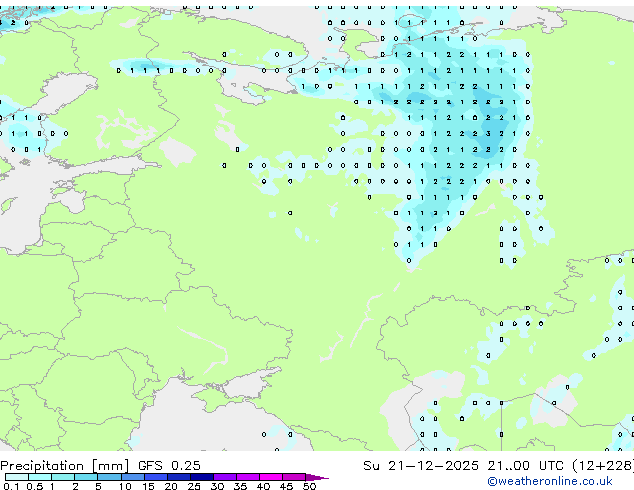The width and height of the screenshot is (634, 490).
Task: Click the single "3" precipitation value on the map
Action: pyautogui.click(x=488, y=133)
